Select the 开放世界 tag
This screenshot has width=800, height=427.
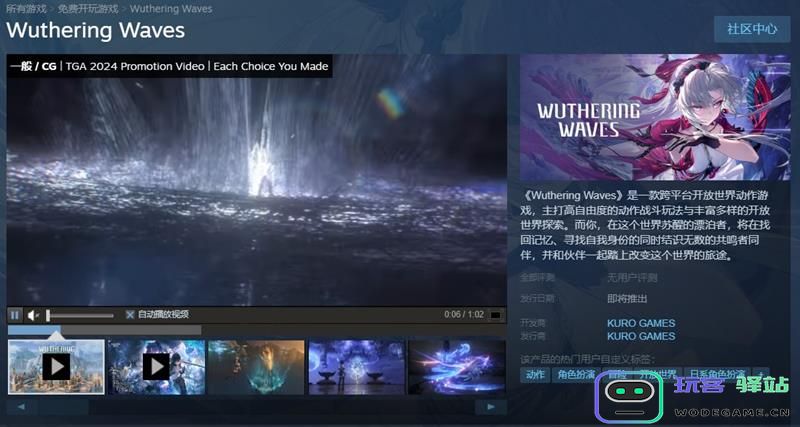pyautogui.click(x=658, y=374)
